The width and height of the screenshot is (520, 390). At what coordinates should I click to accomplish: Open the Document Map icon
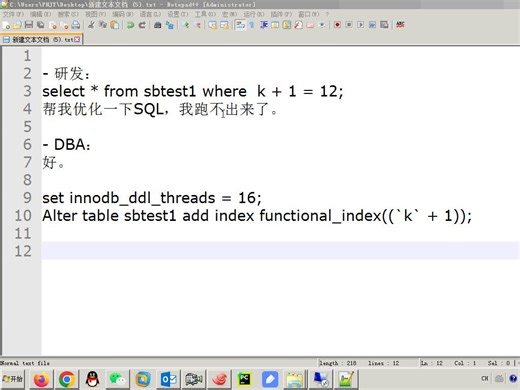tap(287, 25)
